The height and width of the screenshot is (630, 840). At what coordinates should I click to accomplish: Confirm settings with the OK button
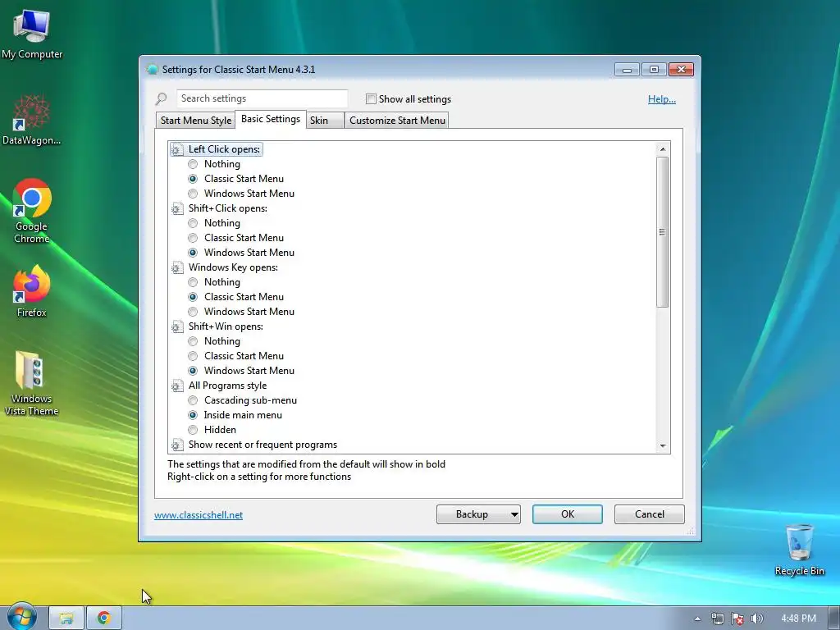[568, 514]
